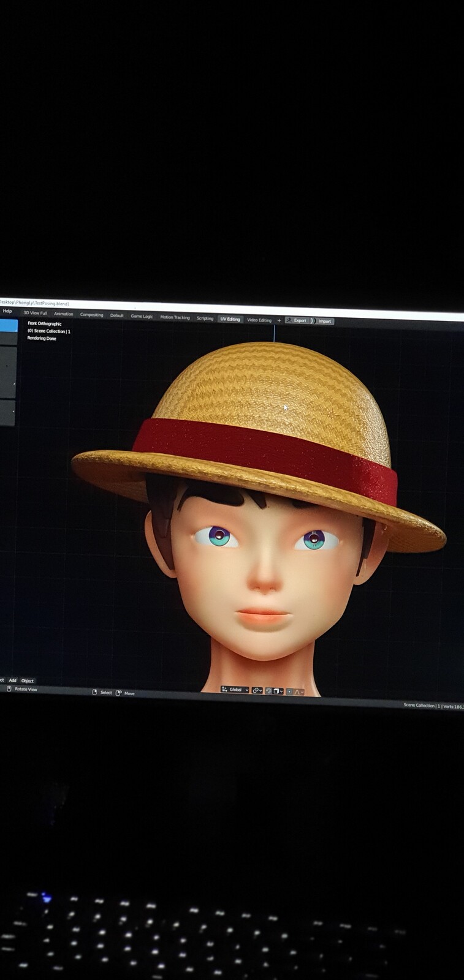Click the 'Front Orthographic' viewport label
464x980 pixels.
click(45, 323)
